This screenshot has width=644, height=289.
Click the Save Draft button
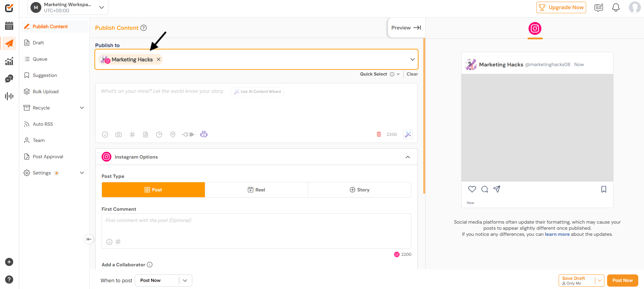click(x=577, y=281)
